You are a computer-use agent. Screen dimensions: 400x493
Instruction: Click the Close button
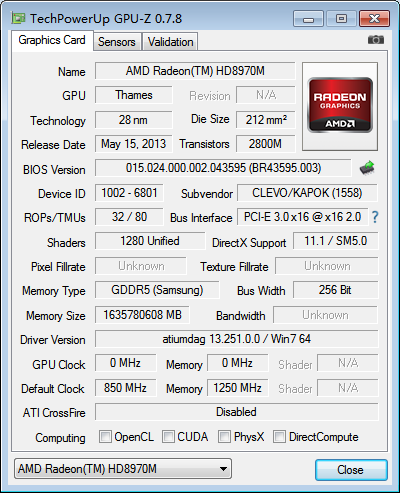(351, 470)
